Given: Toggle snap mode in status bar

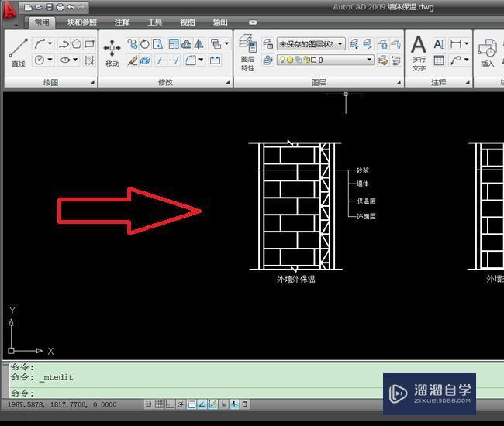Looking at the screenshot, I should 148,404.
